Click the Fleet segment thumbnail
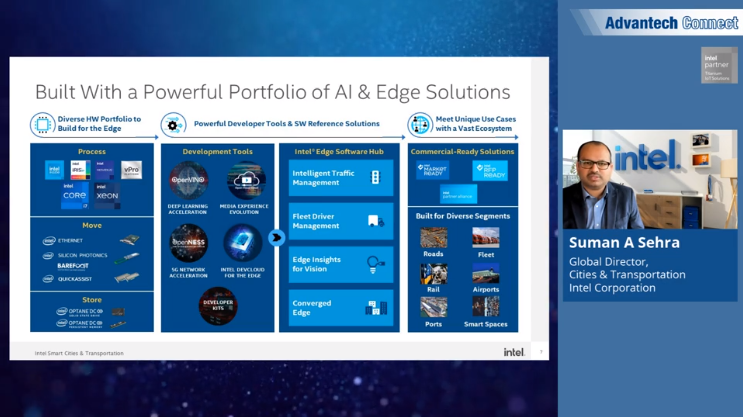Screen dimensions: 743x417 point(486,237)
